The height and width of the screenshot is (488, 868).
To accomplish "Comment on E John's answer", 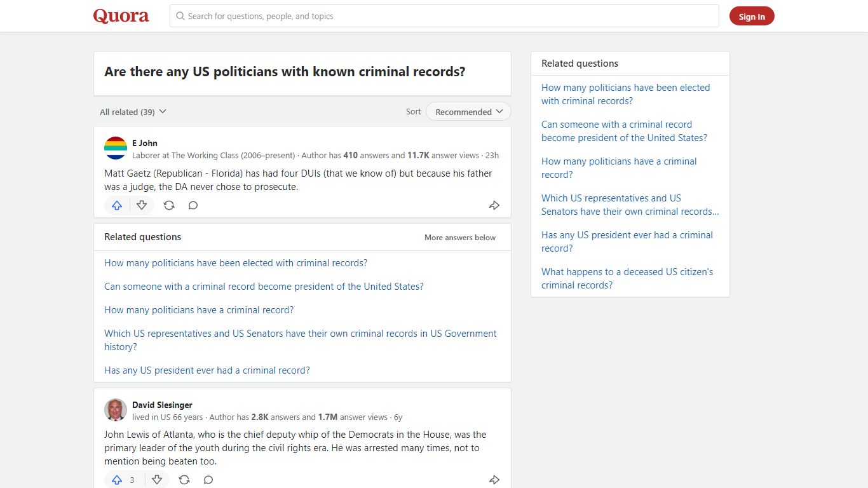I will pyautogui.click(x=193, y=205).
